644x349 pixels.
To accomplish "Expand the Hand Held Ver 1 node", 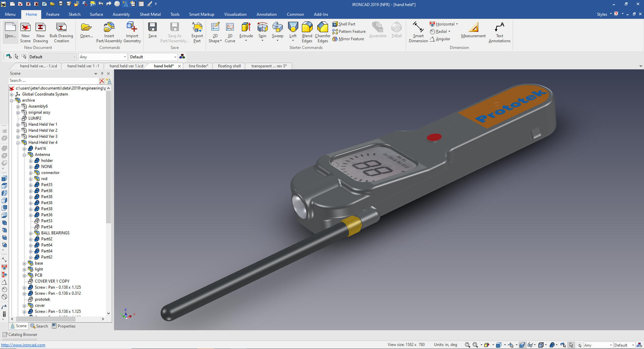I will pyautogui.click(x=18, y=125).
